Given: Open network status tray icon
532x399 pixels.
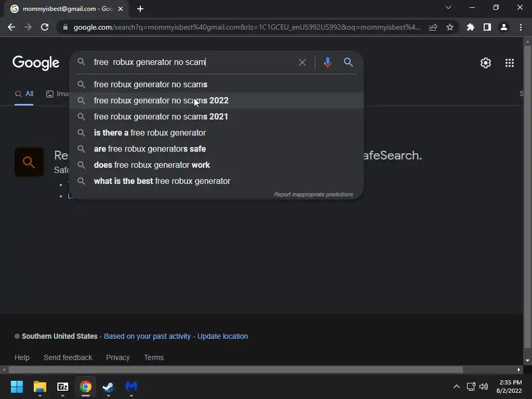Looking at the screenshot, I should pyautogui.click(x=471, y=387).
